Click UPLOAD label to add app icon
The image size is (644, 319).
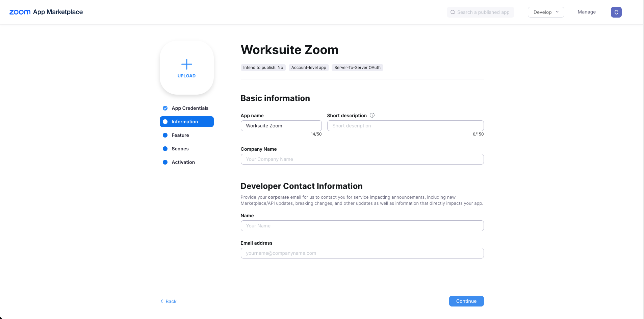(x=186, y=76)
